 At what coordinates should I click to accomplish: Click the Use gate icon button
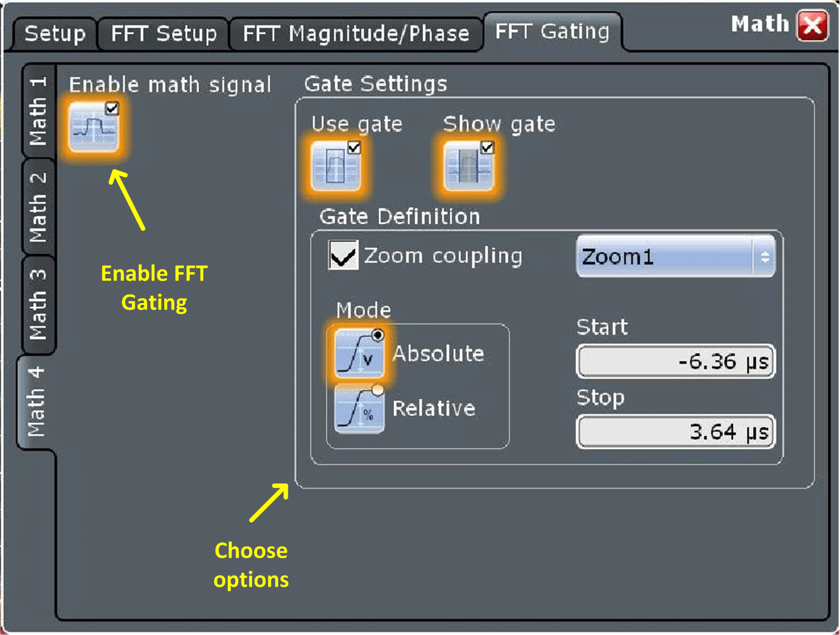[x=336, y=166]
